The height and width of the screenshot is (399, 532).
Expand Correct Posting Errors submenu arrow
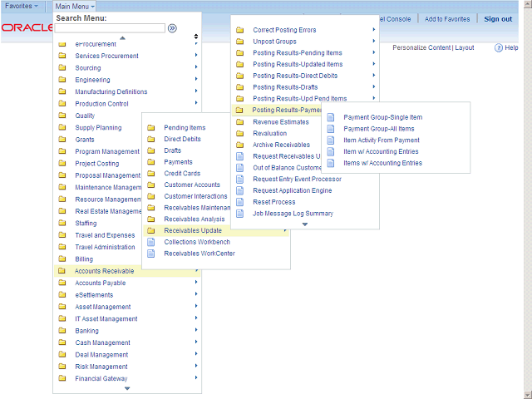point(373,30)
